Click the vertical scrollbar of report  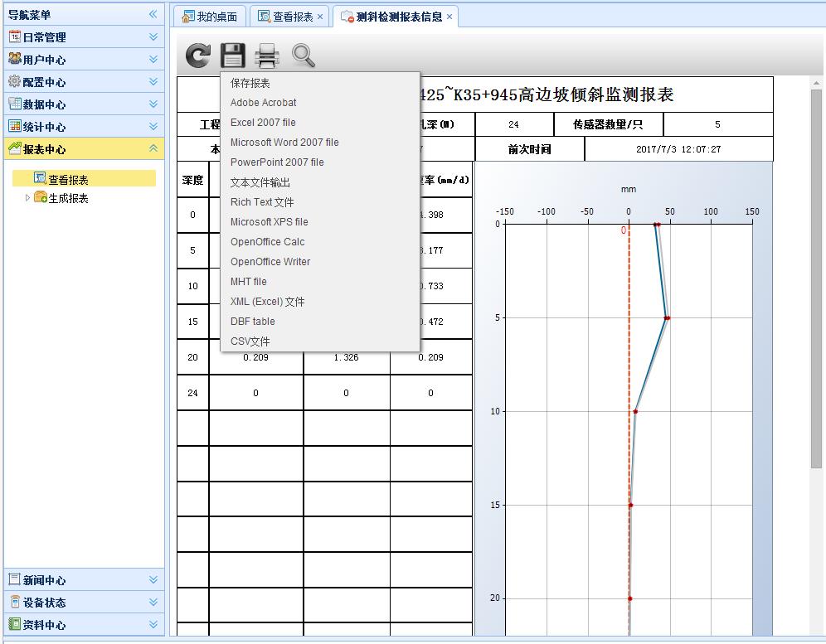click(x=816, y=274)
